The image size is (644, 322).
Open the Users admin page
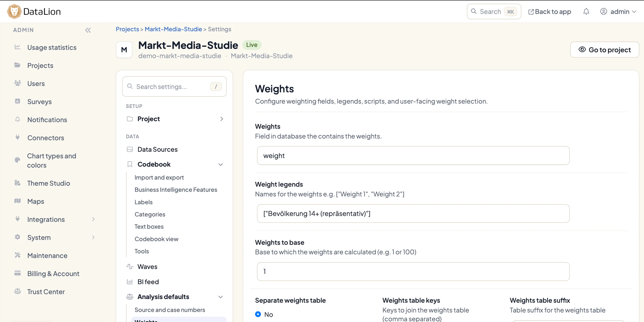36,84
